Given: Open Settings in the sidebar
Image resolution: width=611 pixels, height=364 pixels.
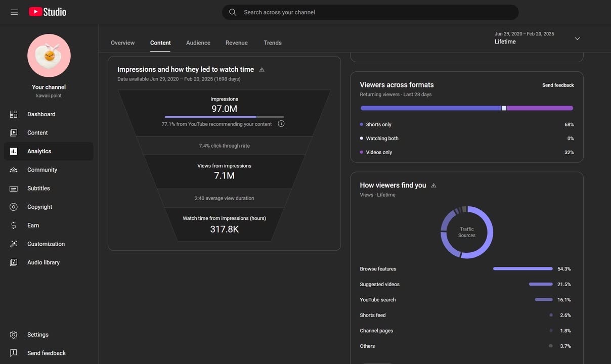Looking at the screenshot, I should pos(14,335).
